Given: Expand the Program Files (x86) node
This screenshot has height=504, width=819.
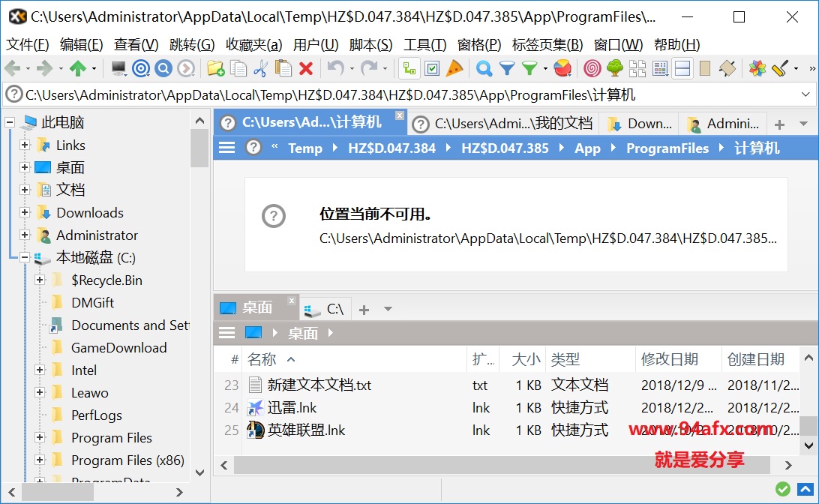Looking at the screenshot, I should 40,460.
